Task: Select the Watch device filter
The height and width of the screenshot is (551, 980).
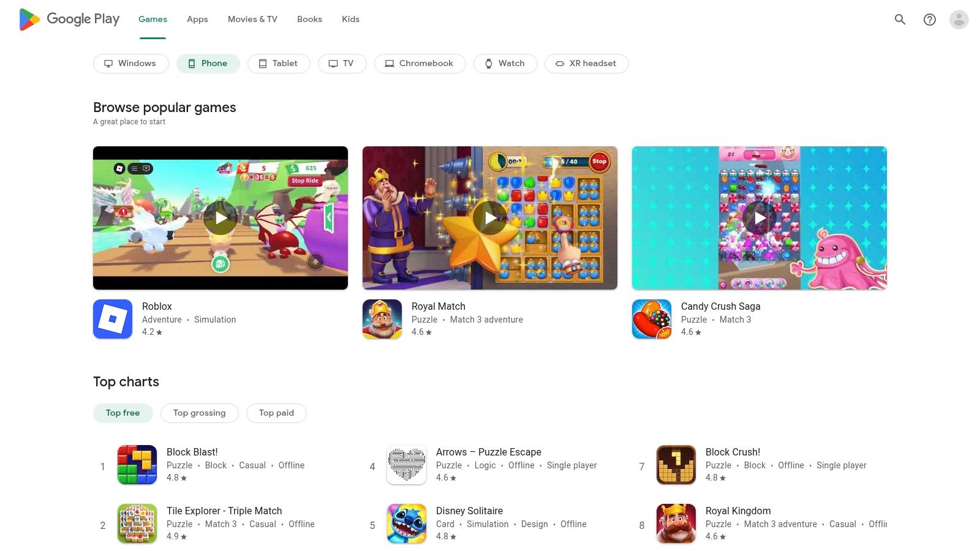Action: tap(505, 64)
